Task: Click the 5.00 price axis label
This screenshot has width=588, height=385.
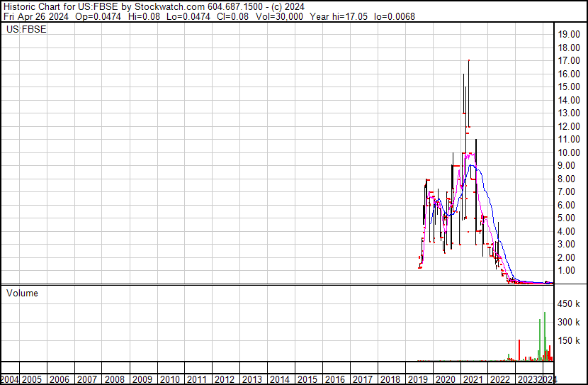Action: [569, 218]
